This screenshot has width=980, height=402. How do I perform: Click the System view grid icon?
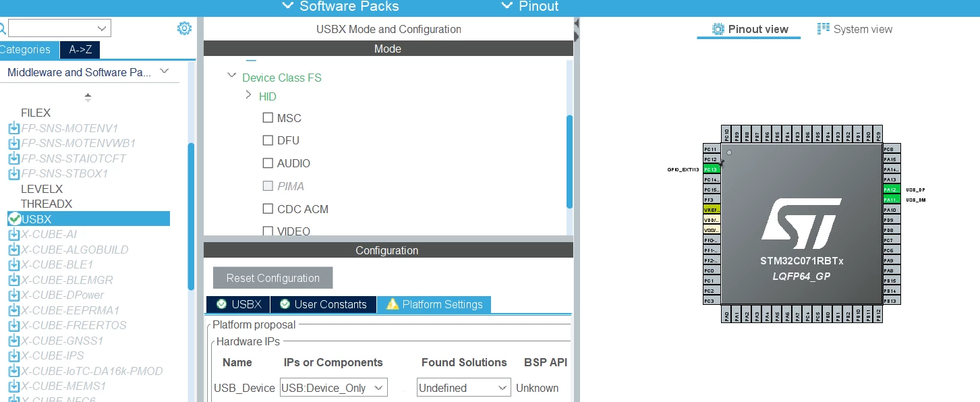823,29
